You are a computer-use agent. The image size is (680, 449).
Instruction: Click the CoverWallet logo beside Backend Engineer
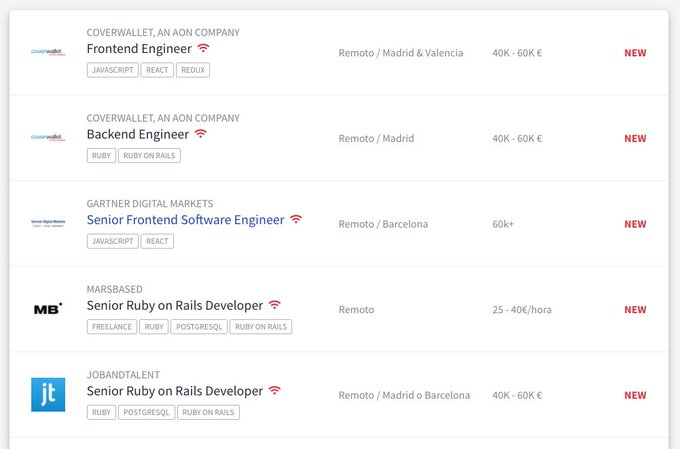coord(48,138)
